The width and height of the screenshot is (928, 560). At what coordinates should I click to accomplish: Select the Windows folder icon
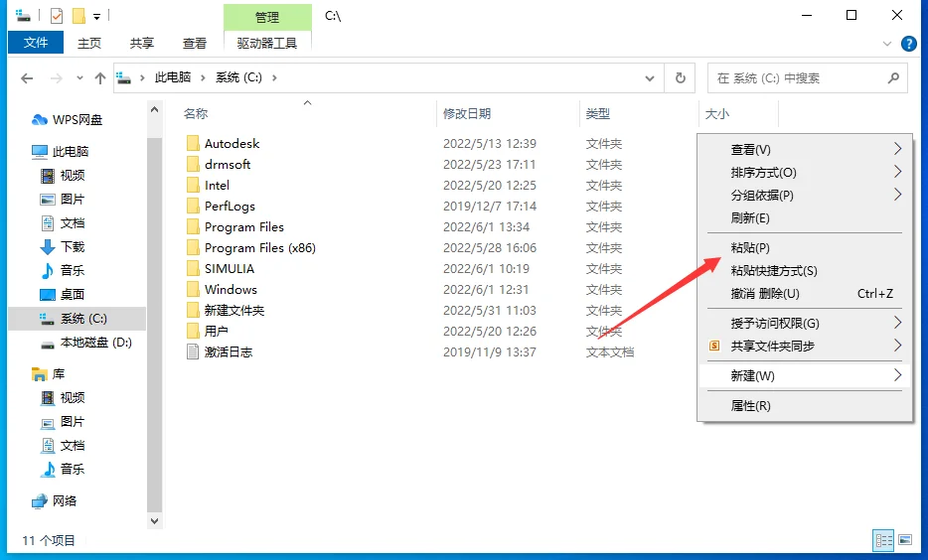(x=193, y=289)
